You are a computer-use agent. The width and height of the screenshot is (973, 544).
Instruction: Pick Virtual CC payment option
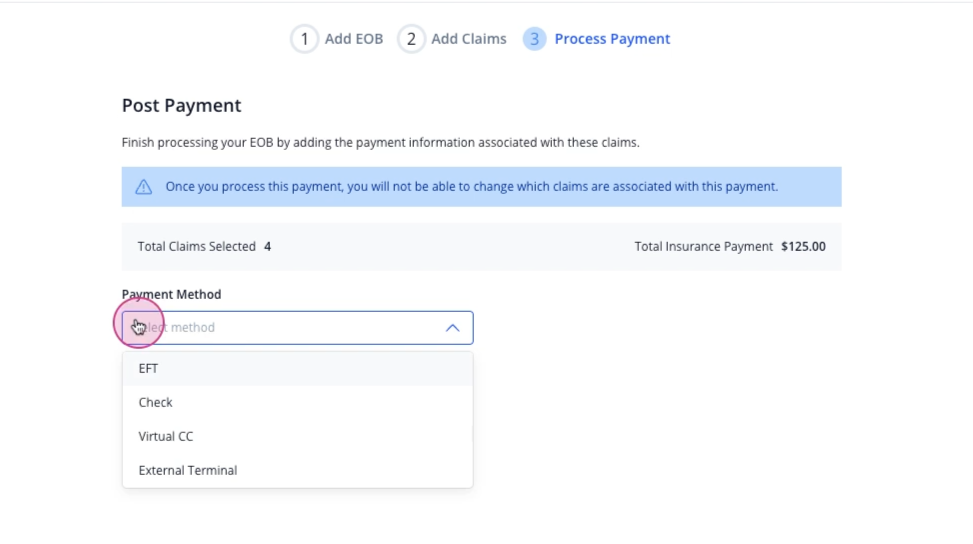(297, 437)
